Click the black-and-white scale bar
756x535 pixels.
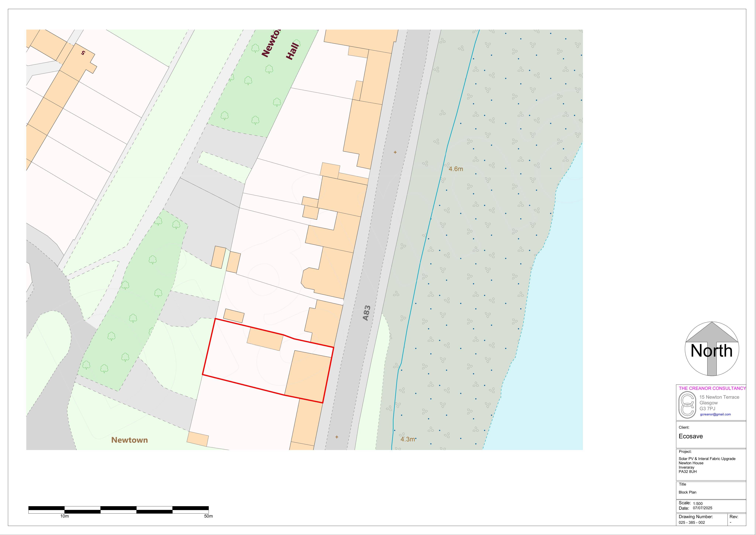click(118, 510)
